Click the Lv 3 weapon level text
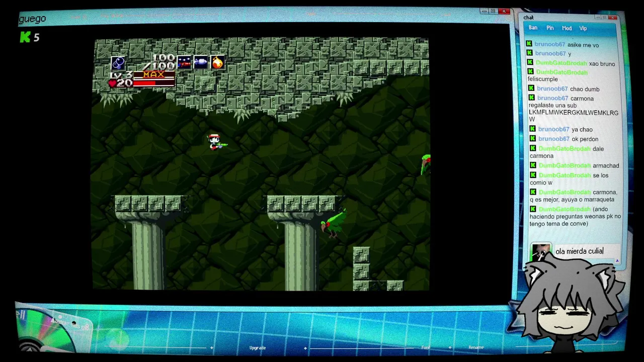 (120, 75)
